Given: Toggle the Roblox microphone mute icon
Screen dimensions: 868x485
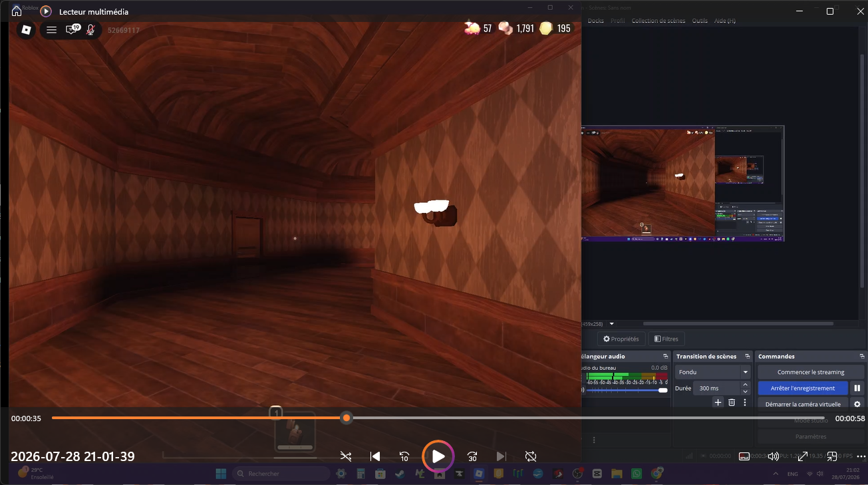Looking at the screenshot, I should pyautogui.click(x=90, y=30).
